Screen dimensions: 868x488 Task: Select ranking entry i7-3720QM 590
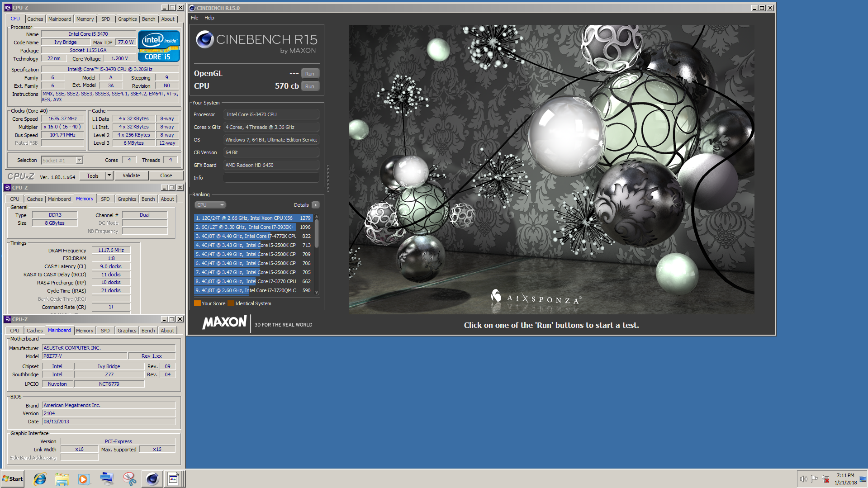[x=253, y=290]
